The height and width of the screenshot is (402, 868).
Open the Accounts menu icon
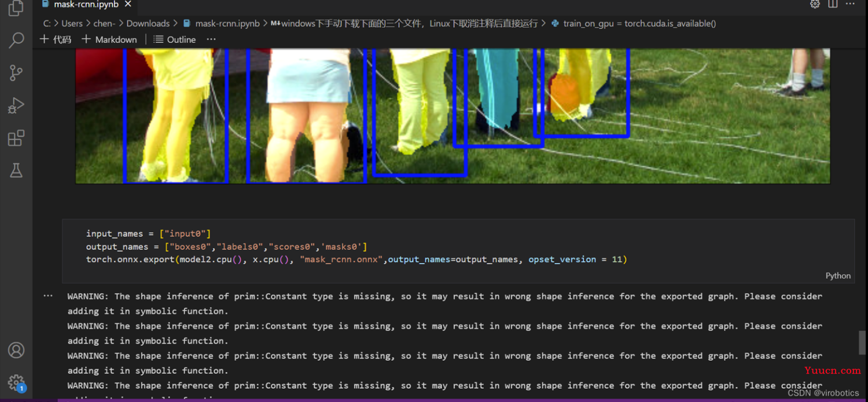tap(16, 350)
